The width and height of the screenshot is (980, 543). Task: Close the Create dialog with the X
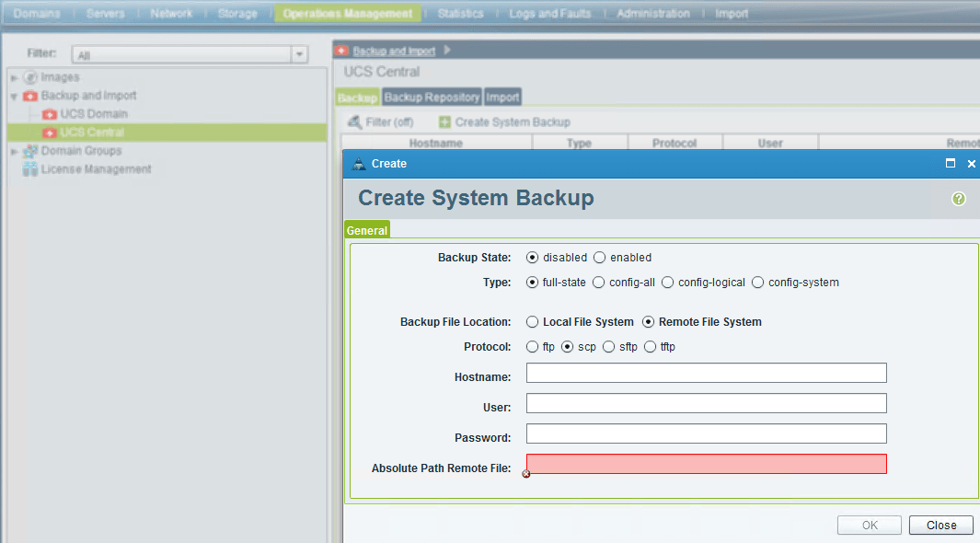(971, 164)
